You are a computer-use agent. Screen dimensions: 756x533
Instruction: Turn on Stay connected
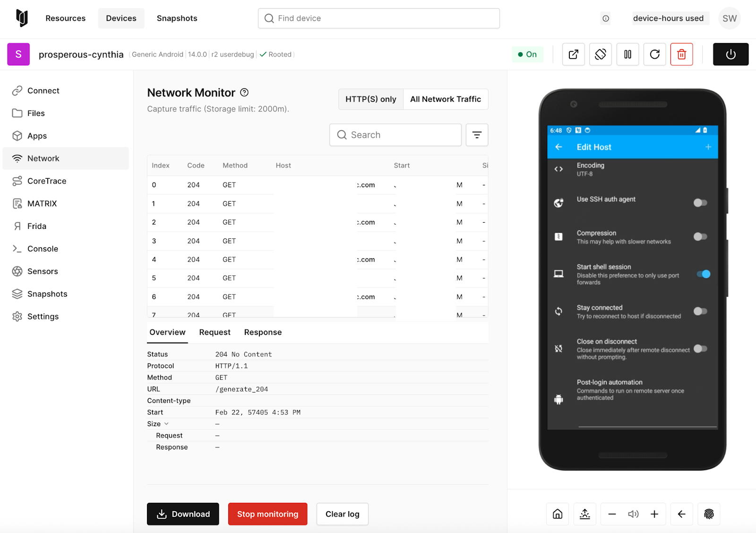tap(701, 311)
